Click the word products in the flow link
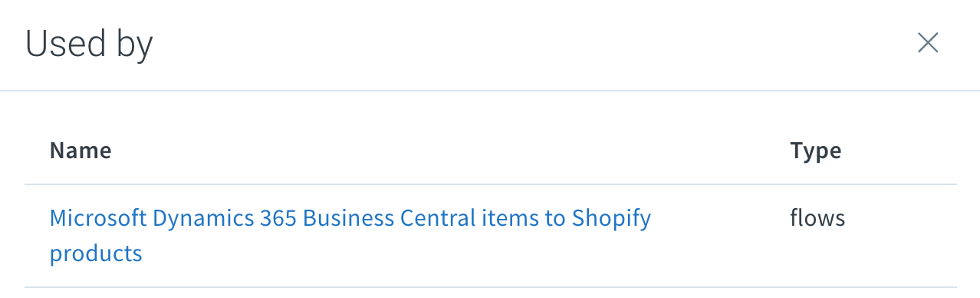The image size is (980, 298). click(96, 253)
